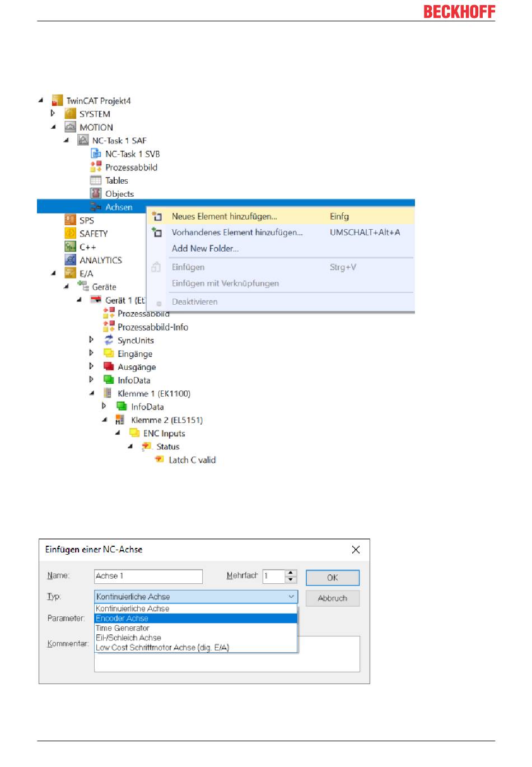This screenshot has height=767, width=532.
Task: Click the SAFETY node icon
Action: point(70,233)
